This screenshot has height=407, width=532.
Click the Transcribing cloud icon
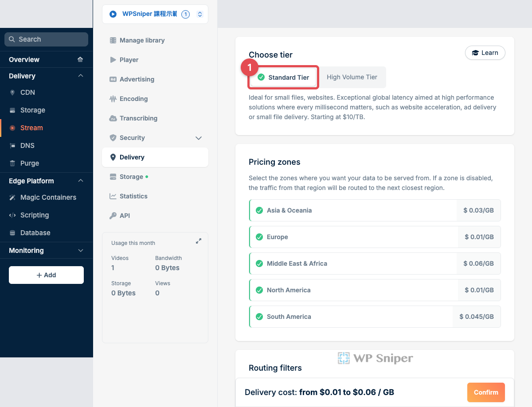[113, 118]
